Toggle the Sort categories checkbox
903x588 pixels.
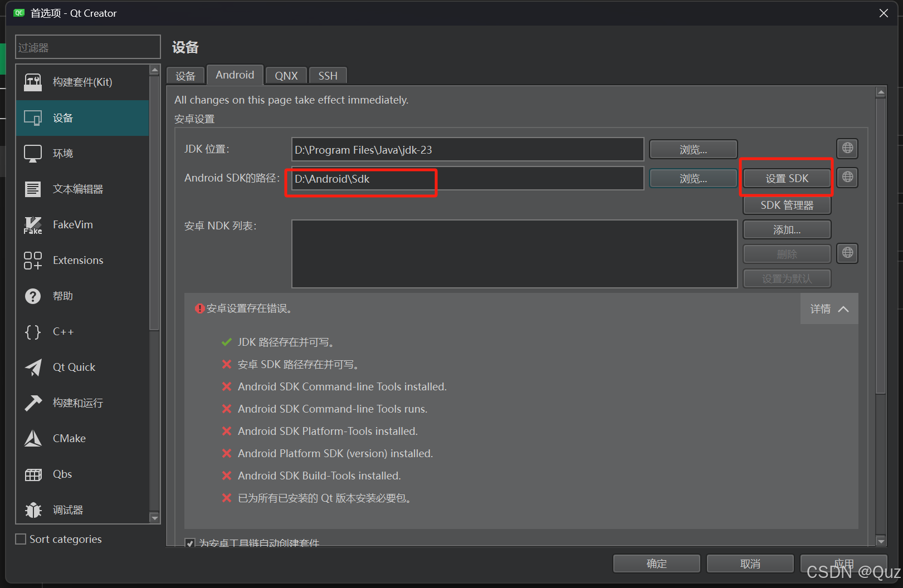click(21, 539)
